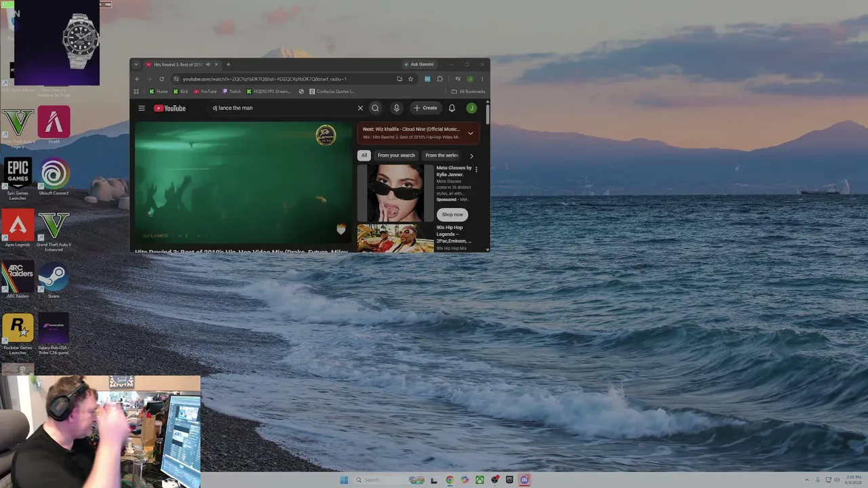Screen dimensions: 868x488
Task: Open Grand Theft Auto V Enhanced shortcut
Action: tap(54, 230)
